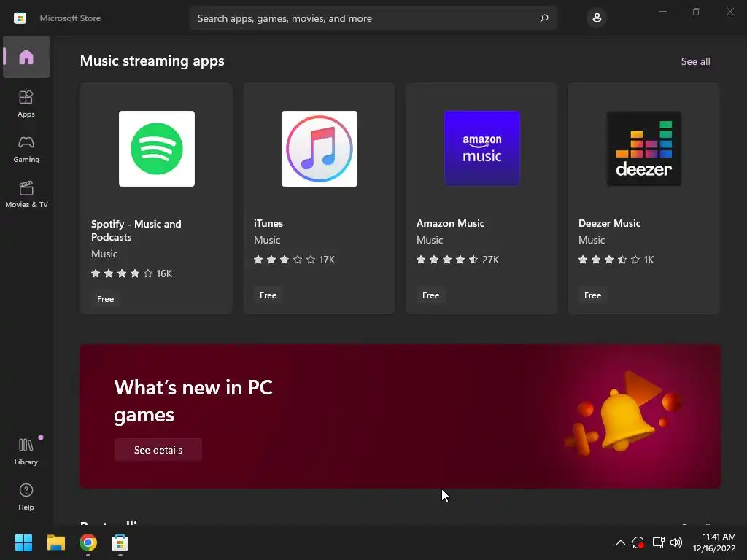
Task: Click the bell artwork on the games banner
Action: point(623,413)
